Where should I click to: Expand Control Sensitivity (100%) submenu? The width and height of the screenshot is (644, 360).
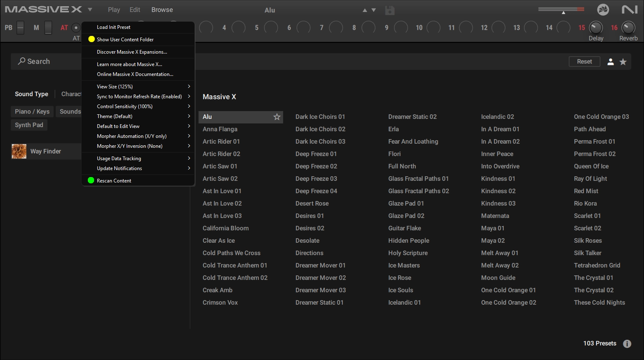[x=138, y=106]
